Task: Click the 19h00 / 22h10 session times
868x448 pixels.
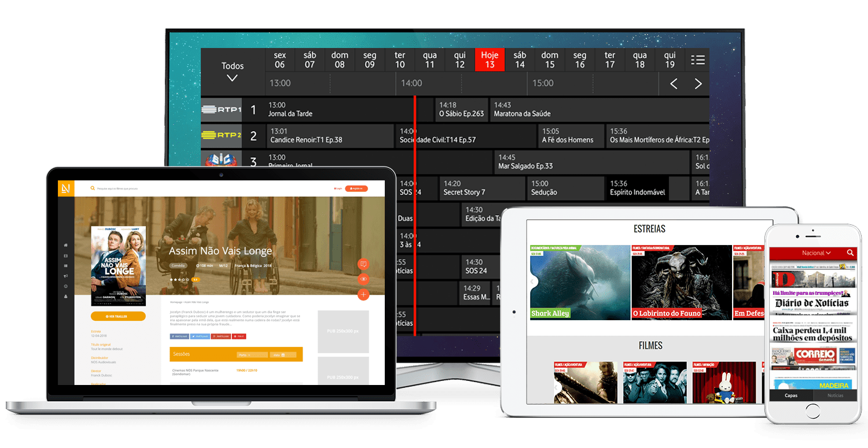Action: pos(247,371)
